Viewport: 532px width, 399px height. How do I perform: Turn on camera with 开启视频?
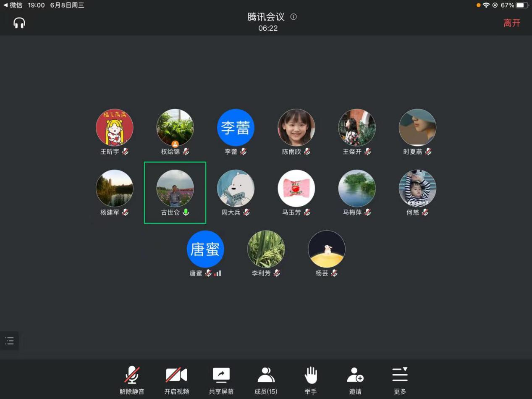pos(176,380)
